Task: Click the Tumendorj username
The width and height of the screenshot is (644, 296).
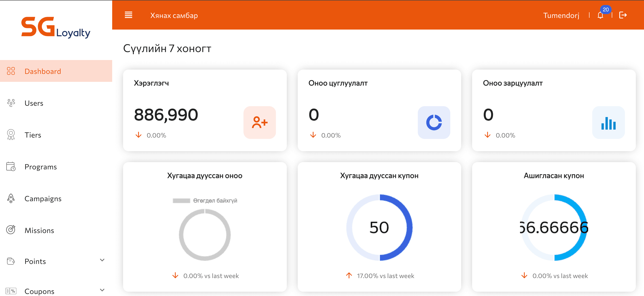Action: pos(561,15)
